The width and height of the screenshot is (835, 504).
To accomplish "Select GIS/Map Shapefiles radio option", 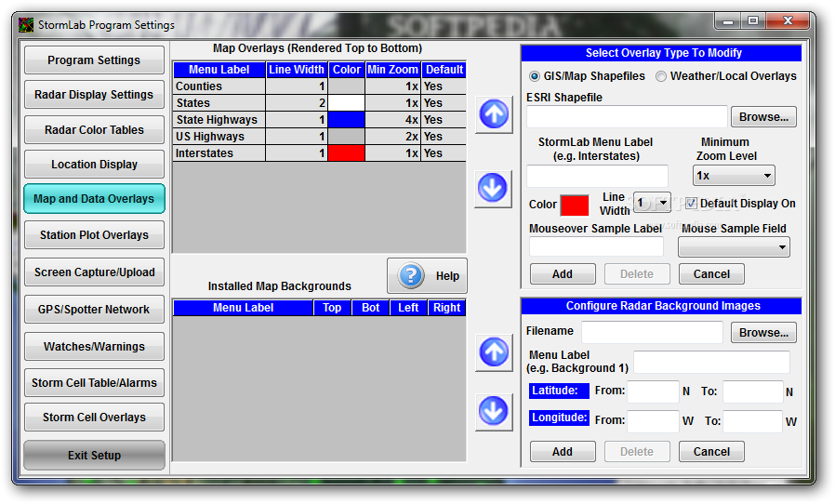I will (x=534, y=76).
